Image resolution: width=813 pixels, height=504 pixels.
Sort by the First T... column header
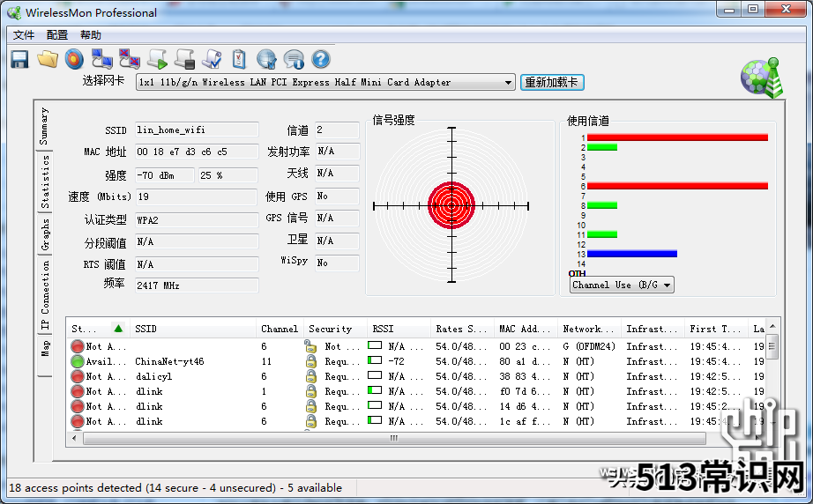715,329
